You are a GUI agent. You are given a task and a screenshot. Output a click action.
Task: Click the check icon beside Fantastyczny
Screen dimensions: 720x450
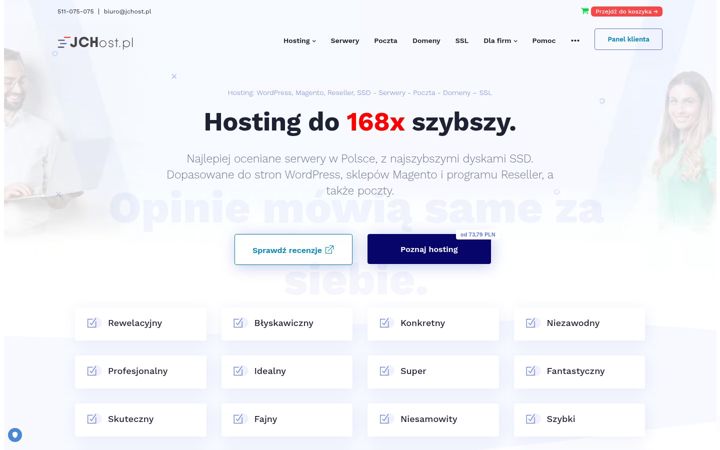coord(530,371)
